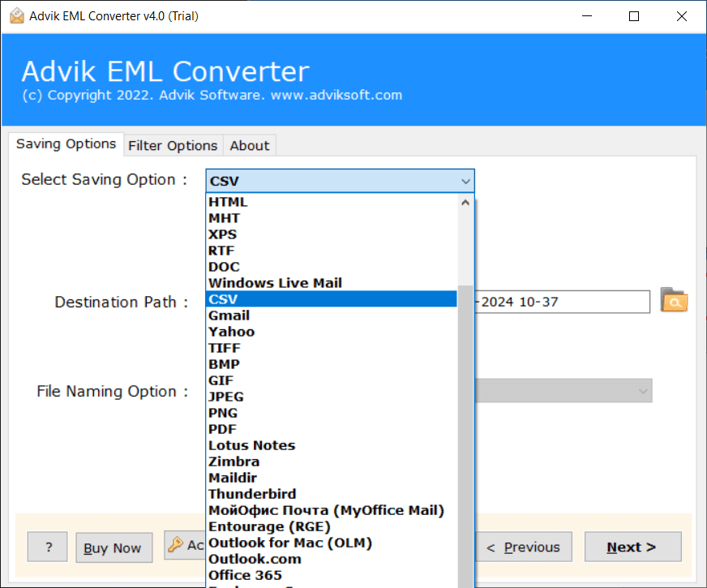Select Lotus Notes from the list
Screen dimensions: 707x588
(x=332, y=445)
